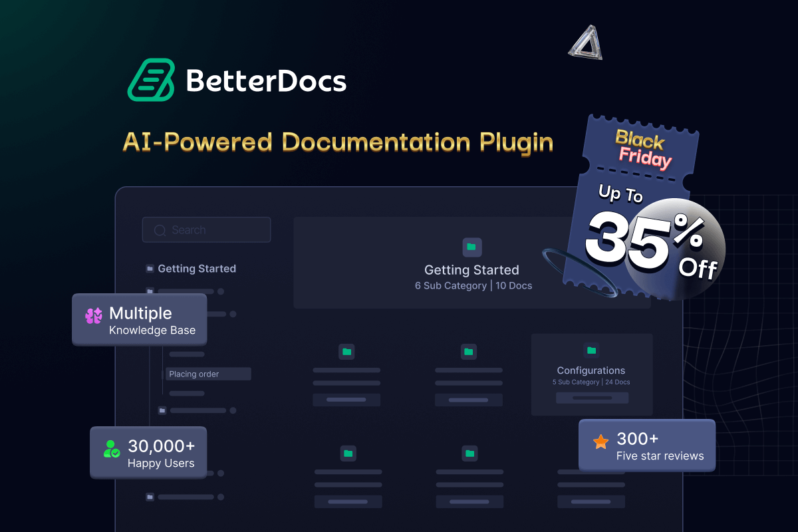
Task: Expand the Getting Started sidebar category
Action: point(197,269)
